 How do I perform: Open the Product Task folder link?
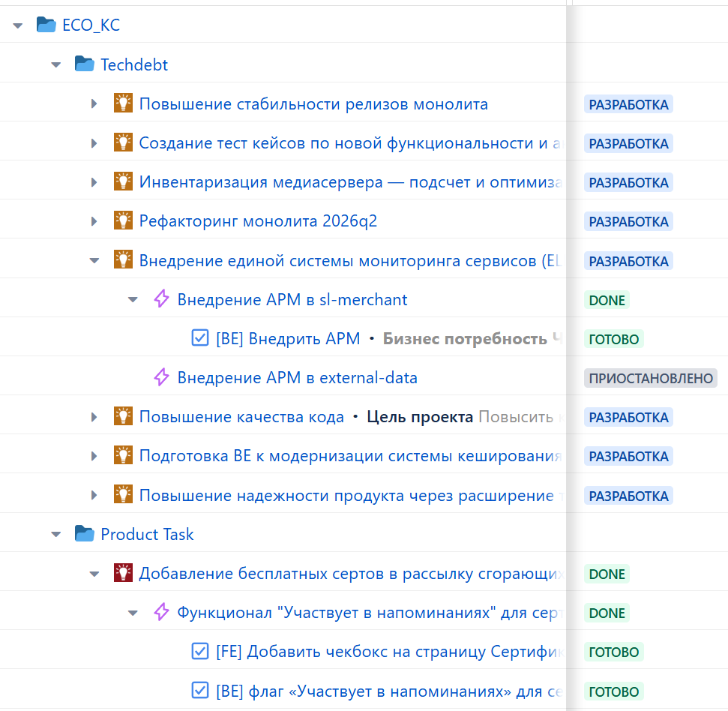point(147,535)
